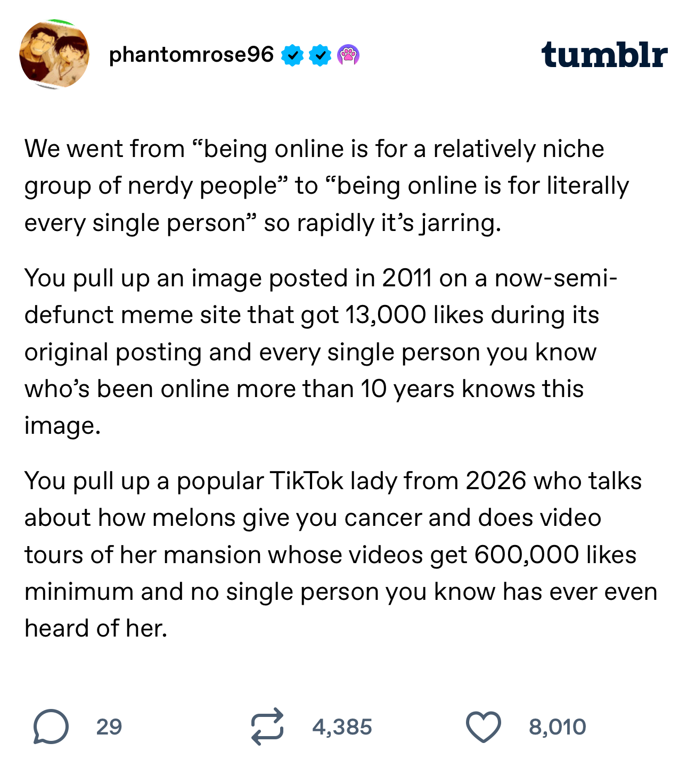
Task: Open the phantomrose96 blog username link
Action: point(191,55)
